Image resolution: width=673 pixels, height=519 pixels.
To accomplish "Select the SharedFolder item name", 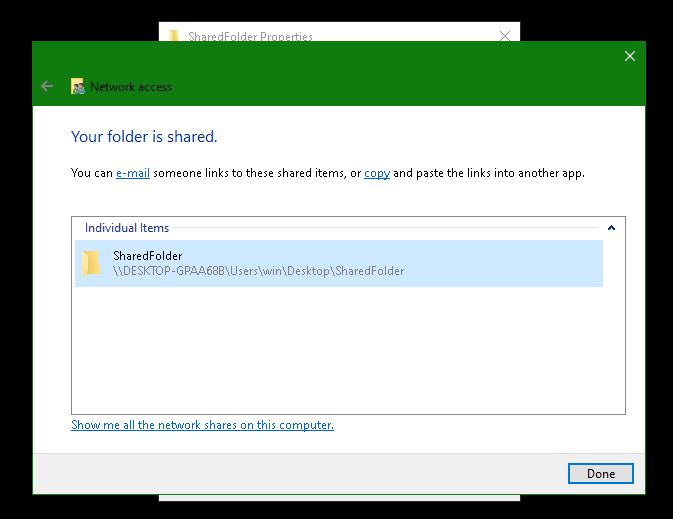I will click(148, 256).
